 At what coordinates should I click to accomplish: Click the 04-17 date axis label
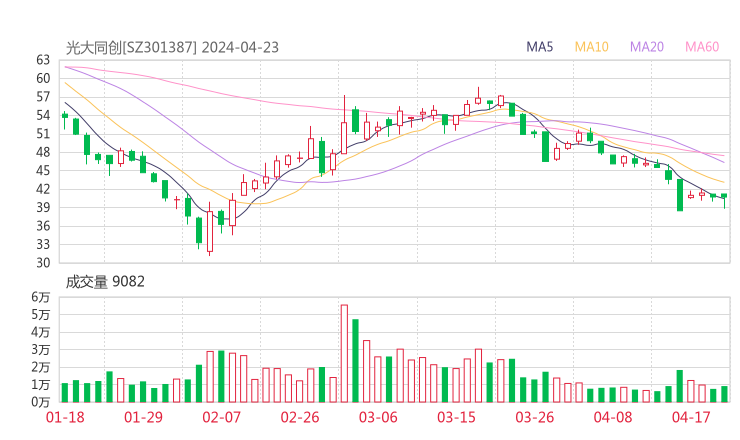691,417
